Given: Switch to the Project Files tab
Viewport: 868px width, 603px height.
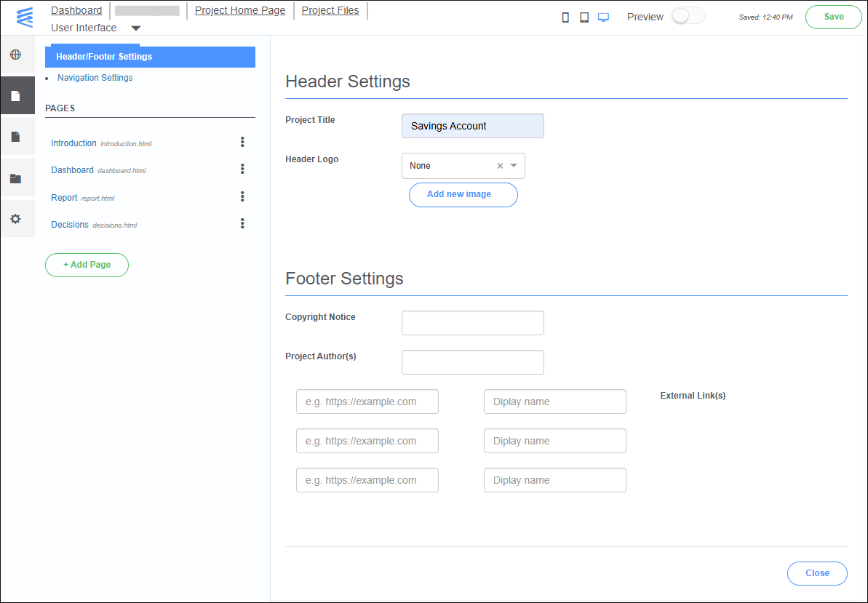Looking at the screenshot, I should coord(330,10).
